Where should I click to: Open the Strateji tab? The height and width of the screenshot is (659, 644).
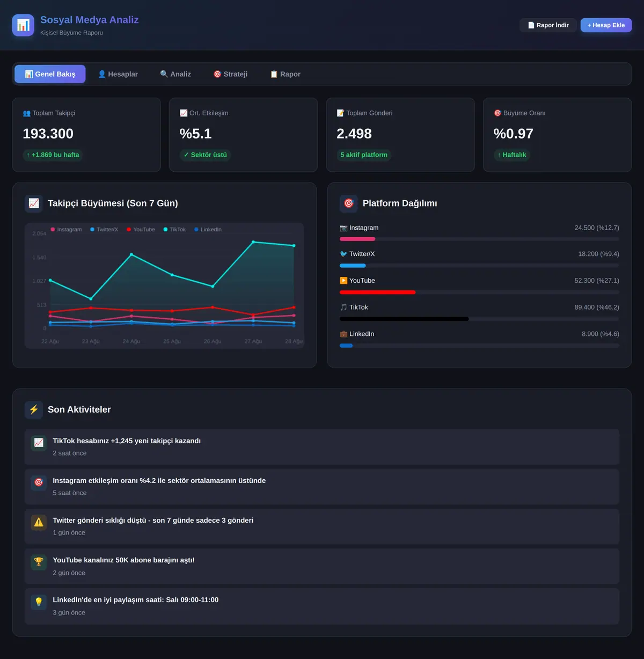(x=230, y=74)
